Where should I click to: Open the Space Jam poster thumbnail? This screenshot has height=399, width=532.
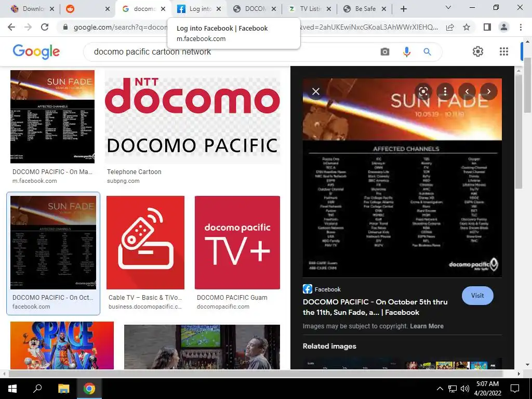(62, 345)
